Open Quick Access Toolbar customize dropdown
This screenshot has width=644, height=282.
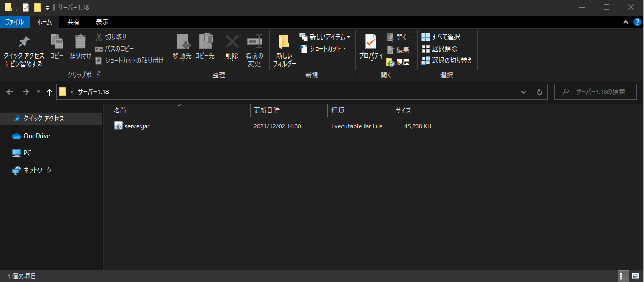[x=48, y=8]
